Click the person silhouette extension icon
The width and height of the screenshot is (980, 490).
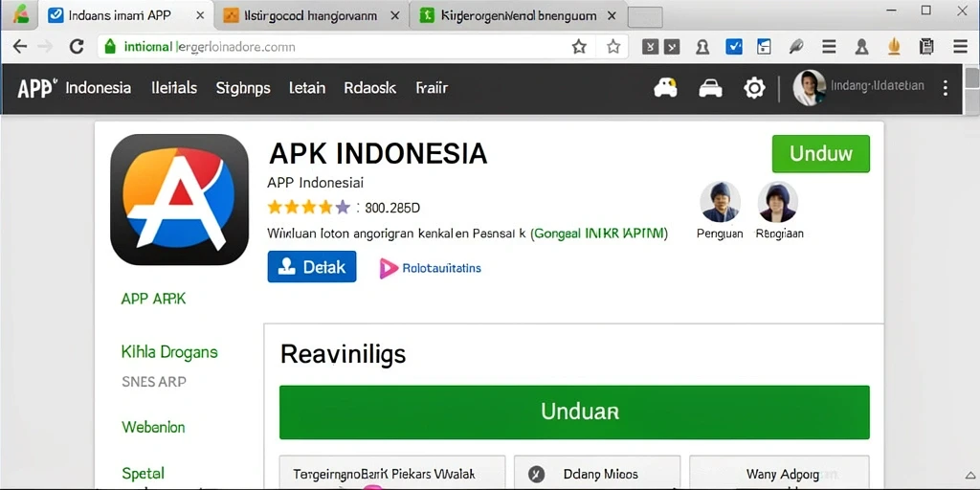click(x=862, y=46)
